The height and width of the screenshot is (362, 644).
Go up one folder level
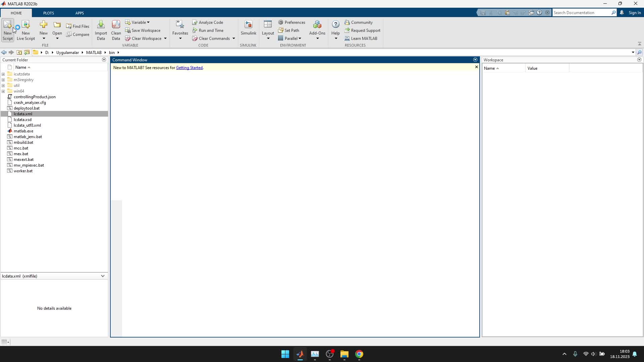pos(19,52)
